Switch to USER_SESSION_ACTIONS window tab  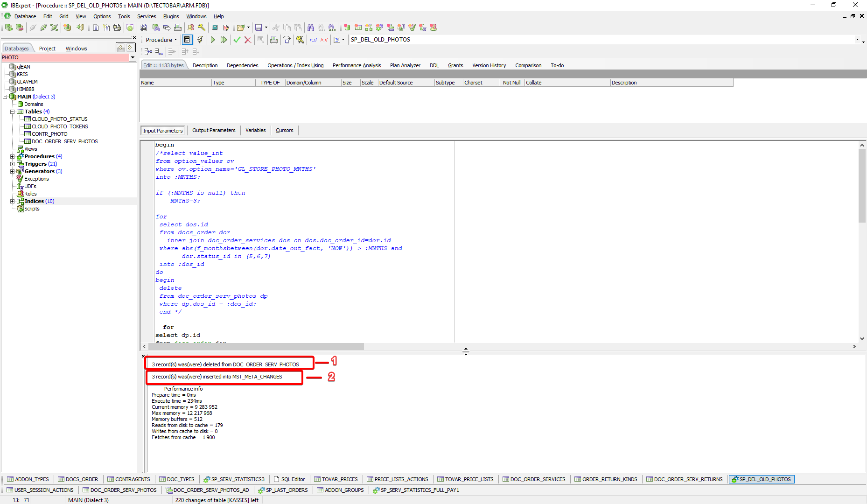(x=40, y=490)
